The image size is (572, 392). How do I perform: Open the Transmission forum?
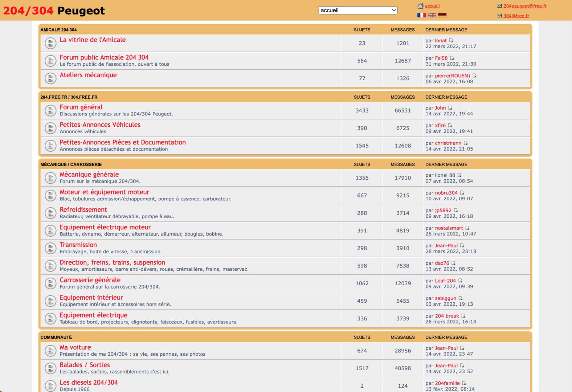click(x=78, y=245)
